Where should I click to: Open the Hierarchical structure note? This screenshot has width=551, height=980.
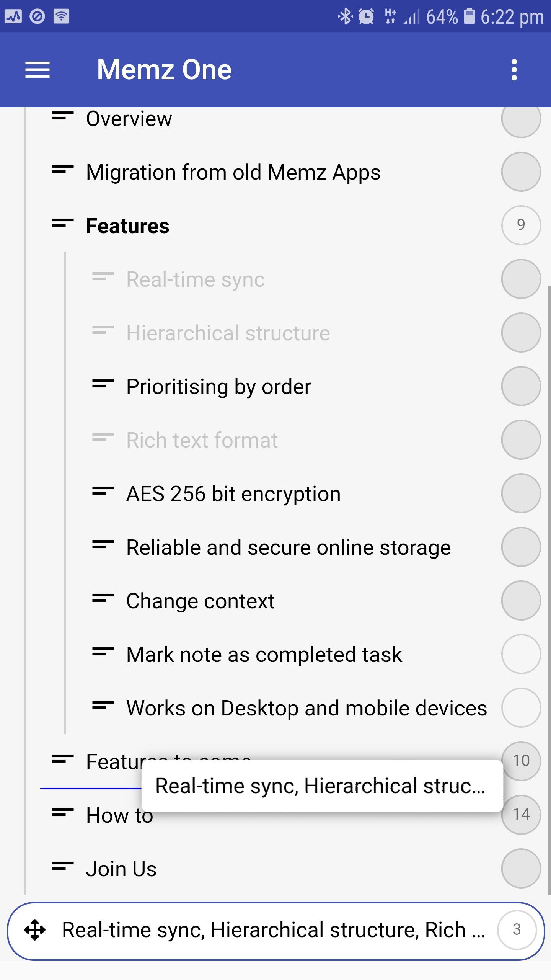coord(228,333)
